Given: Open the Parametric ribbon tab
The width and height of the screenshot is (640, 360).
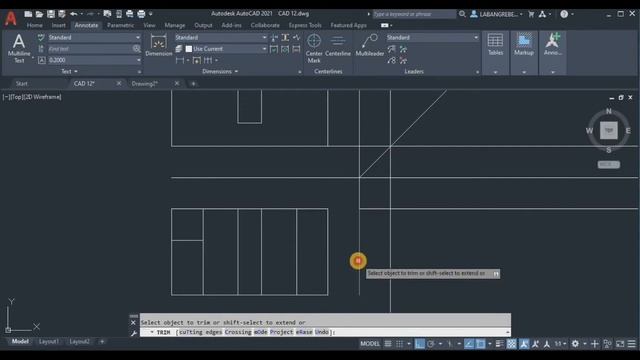Looking at the screenshot, I should 120,25.
